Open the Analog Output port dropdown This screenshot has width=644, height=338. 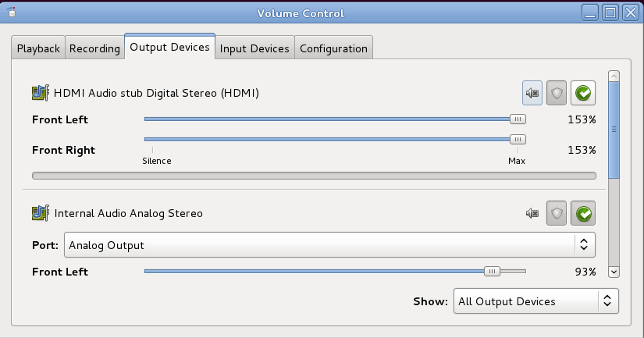pyautogui.click(x=329, y=245)
